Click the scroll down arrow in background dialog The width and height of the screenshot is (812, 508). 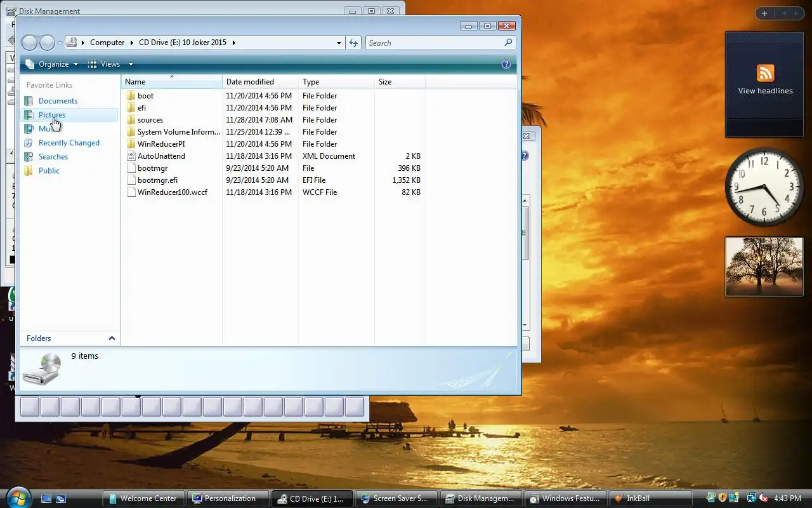point(525,325)
